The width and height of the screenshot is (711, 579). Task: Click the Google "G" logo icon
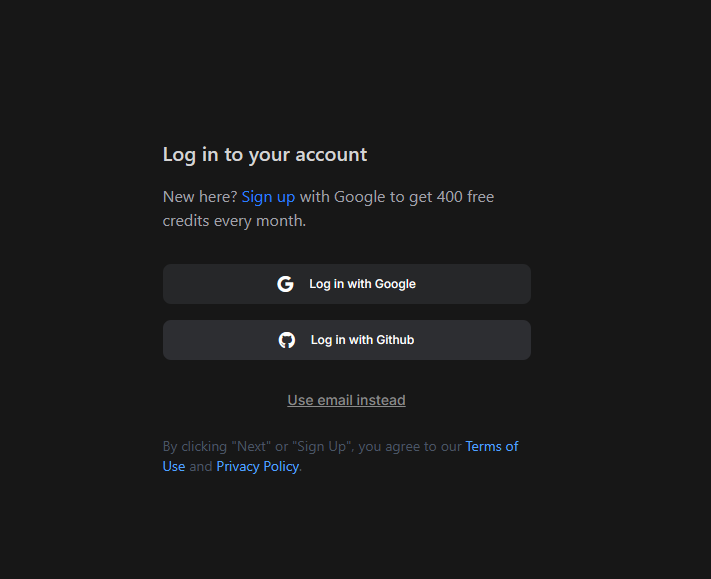pos(285,284)
